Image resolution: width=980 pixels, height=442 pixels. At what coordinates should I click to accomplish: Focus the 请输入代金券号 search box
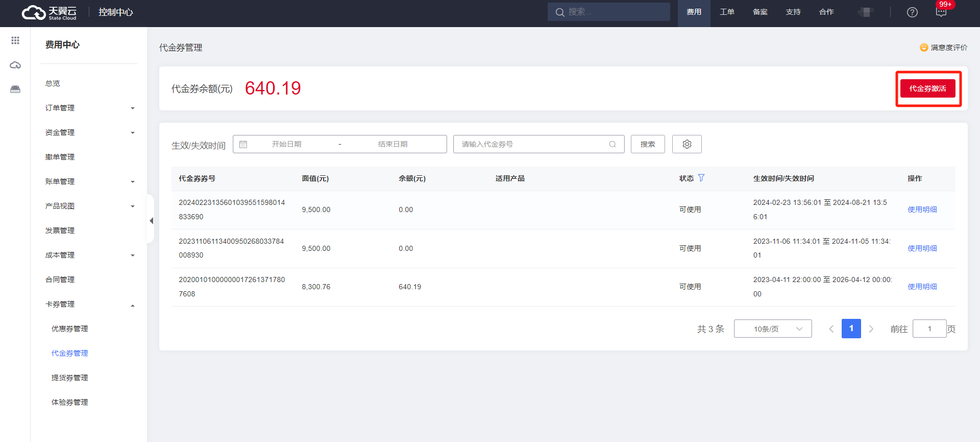(x=533, y=144)
